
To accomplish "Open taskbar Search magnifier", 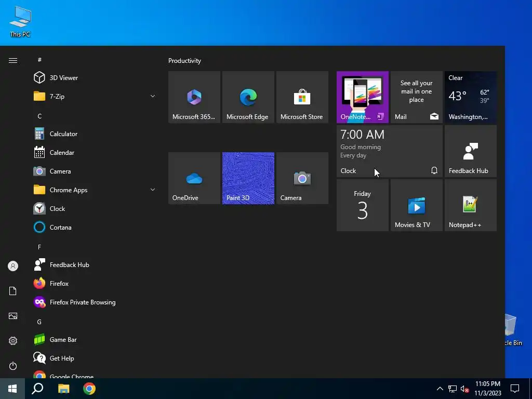I will pyautogui.click(x=37, y=389).
